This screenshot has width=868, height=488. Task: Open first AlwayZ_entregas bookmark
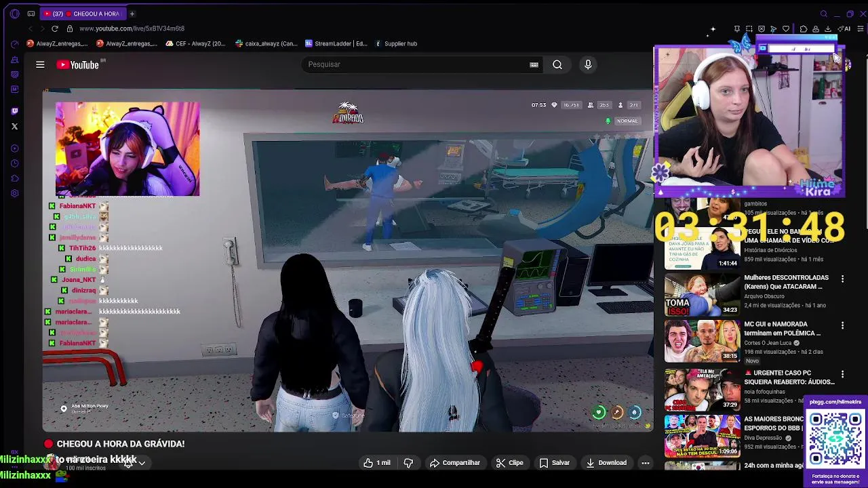coord(57,43)
